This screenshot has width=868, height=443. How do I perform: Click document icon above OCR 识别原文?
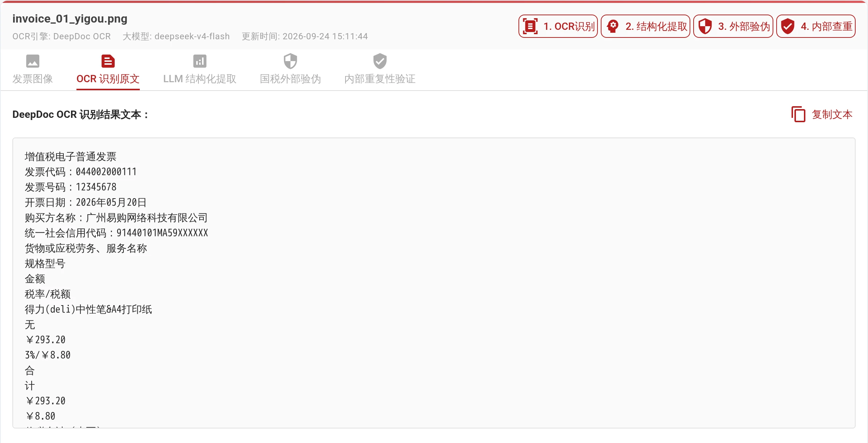click(x=108, y=61)
